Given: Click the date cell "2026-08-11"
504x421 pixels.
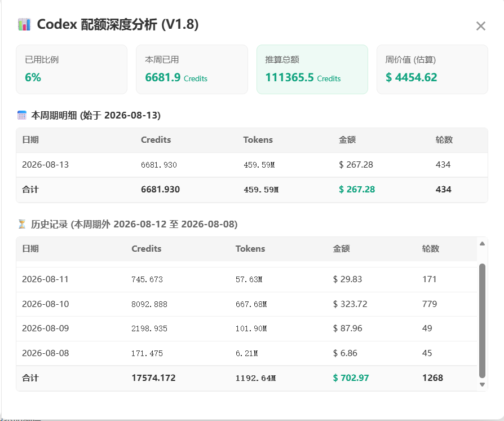Looking at the screenshot, I should (45, 279).
